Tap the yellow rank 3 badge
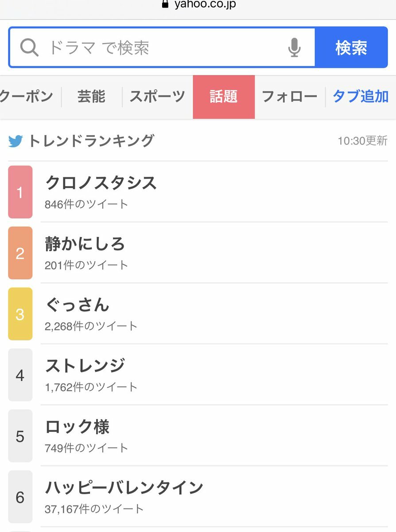The width and height of the screenshot is (396, 532). [20, 314]
